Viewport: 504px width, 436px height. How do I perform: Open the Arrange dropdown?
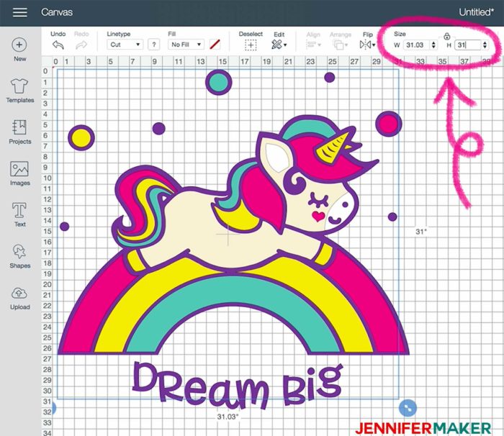click(340, 45)
